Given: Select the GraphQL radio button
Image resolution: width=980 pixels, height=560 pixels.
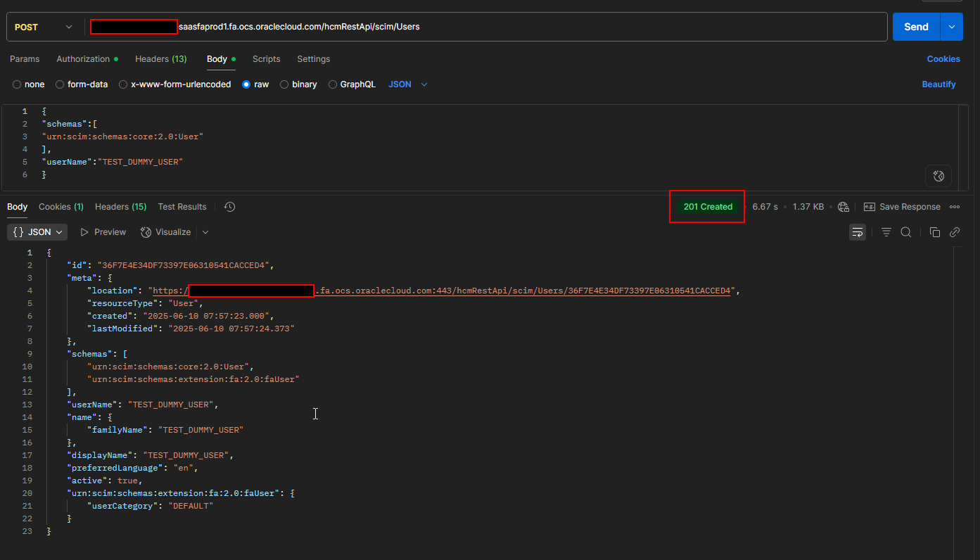Looking at the screenshot, I should click(x=333, y=84).
